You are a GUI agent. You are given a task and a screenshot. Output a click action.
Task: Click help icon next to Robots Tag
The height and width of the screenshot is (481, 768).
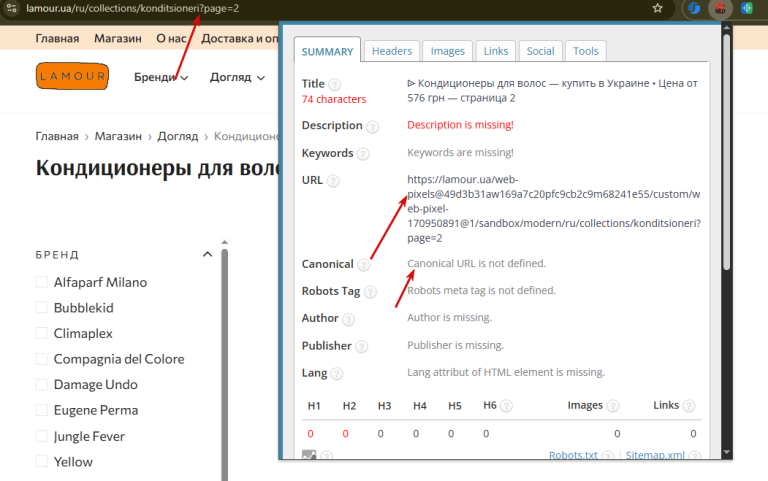coord(370,292)
